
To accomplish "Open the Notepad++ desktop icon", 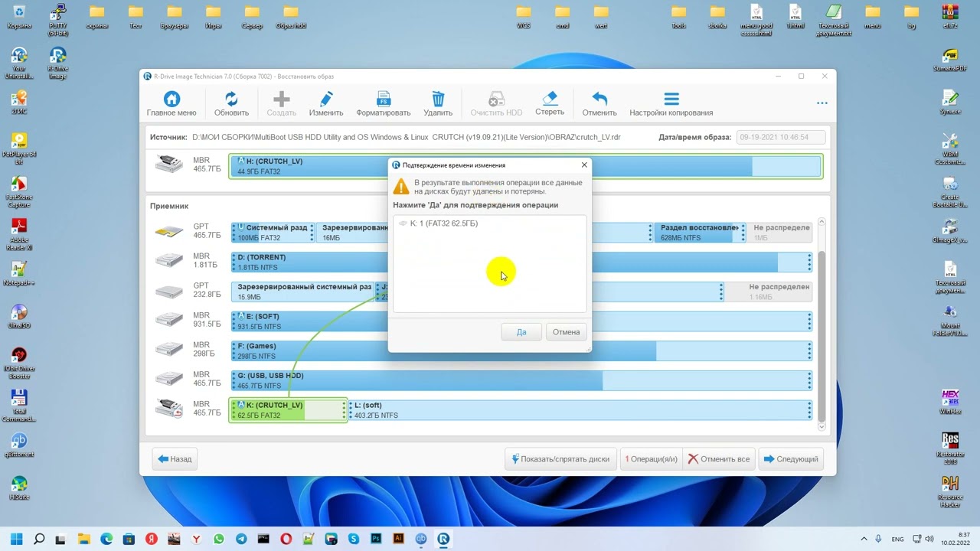I will coord(19,272).
